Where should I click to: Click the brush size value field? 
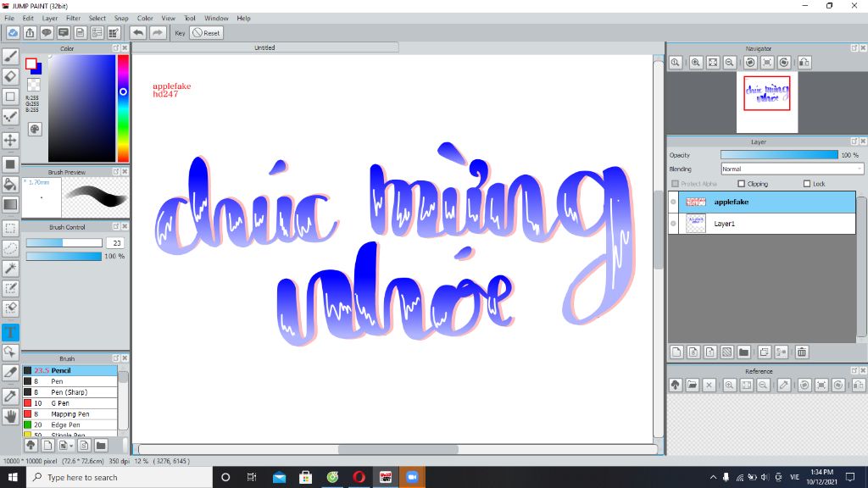click(x=116, y=243)
